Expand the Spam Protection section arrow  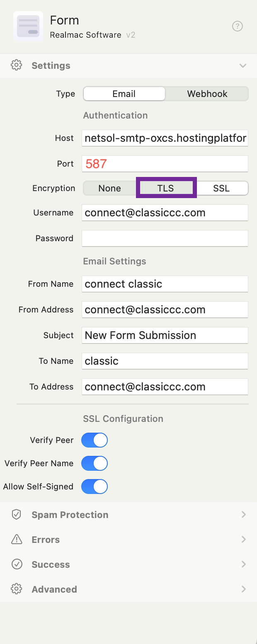click(243, 515)
